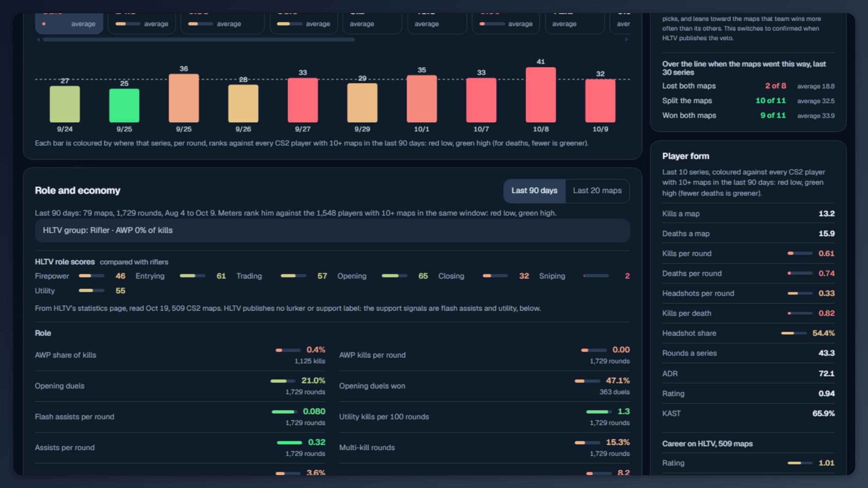Click the 'Opening duels won' value 47.1%
868x488 pixels.
click(x=618, y=381)
